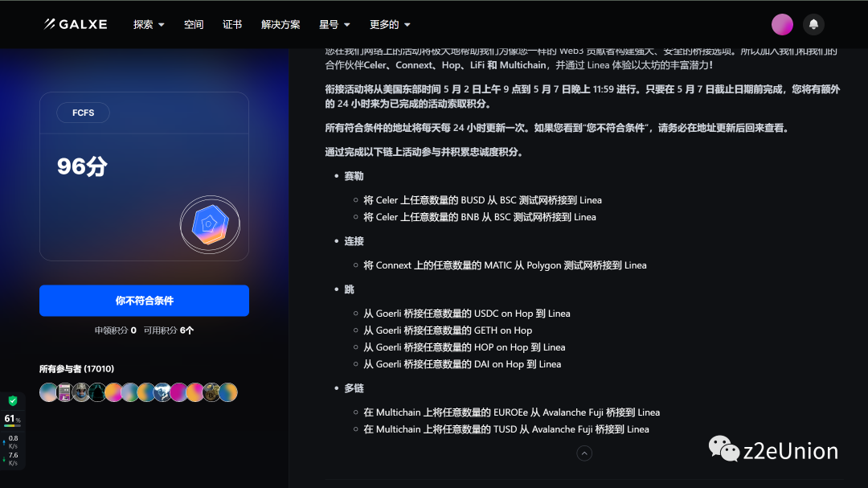Open the 空间 menu item
This screenshot has width=868, height=488.
194,24
